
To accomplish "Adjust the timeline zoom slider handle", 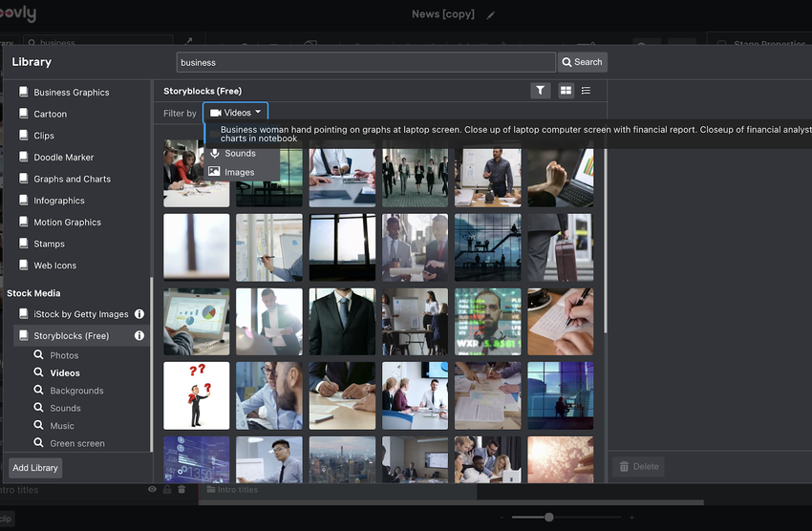I will 549,517.
